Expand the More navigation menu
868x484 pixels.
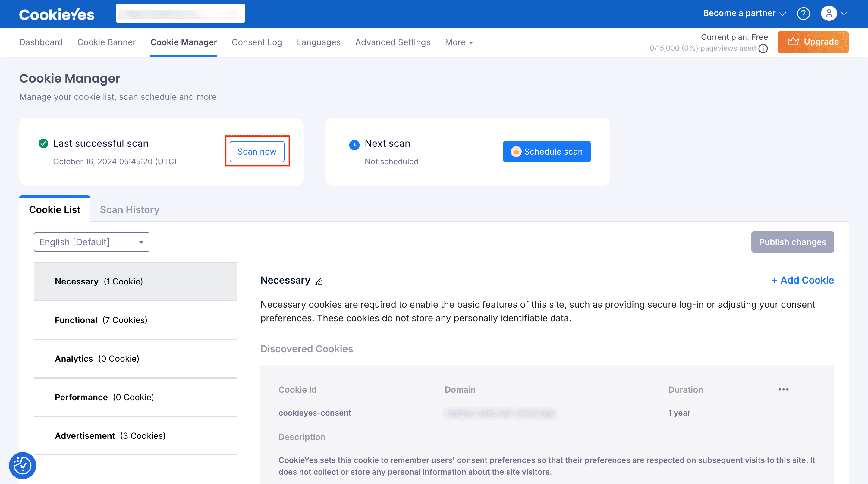point(459,42)
